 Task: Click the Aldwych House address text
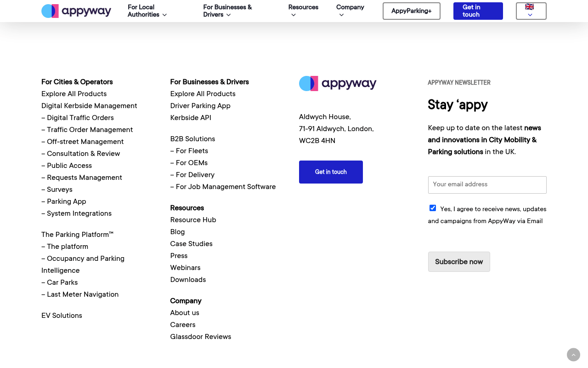[x=336, y=129]
